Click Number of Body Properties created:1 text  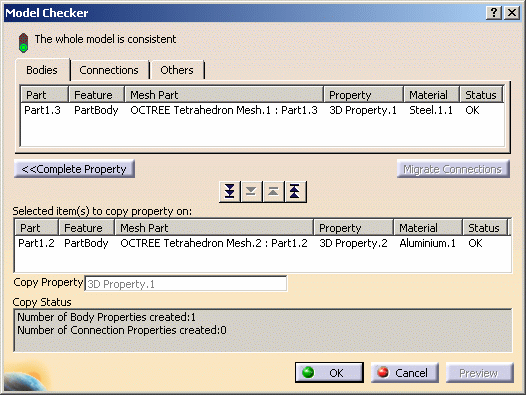(106, 317)
